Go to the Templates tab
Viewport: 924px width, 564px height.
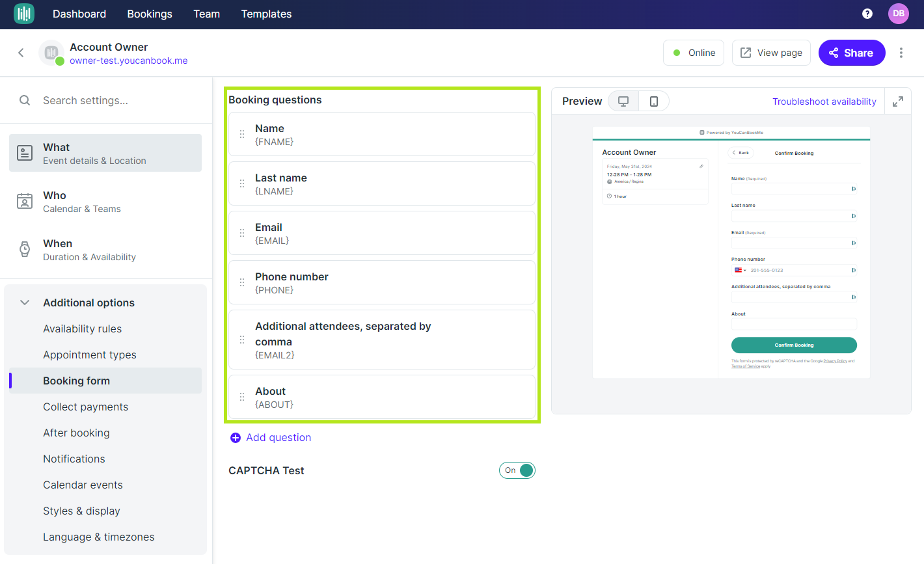266,14
